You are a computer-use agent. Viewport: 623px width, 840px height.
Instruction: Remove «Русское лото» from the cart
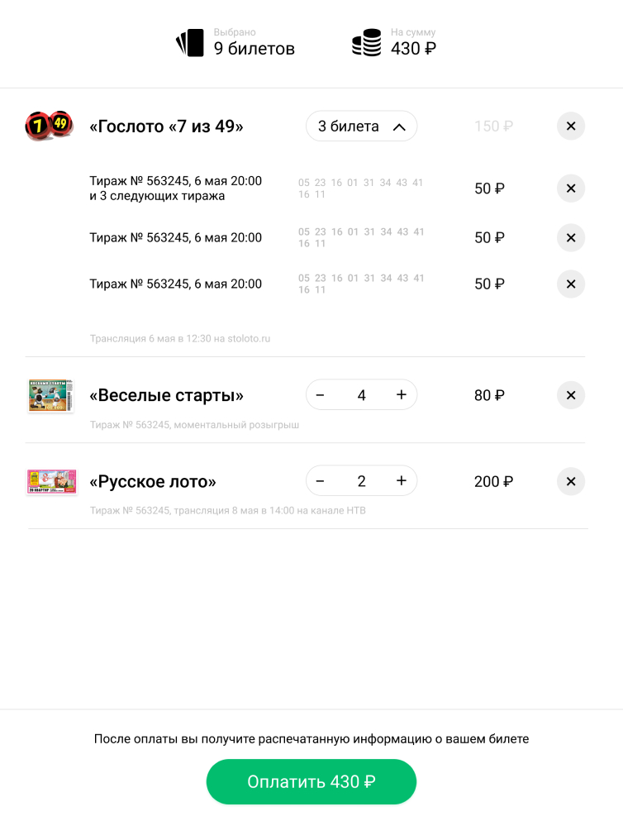[570, 481]
